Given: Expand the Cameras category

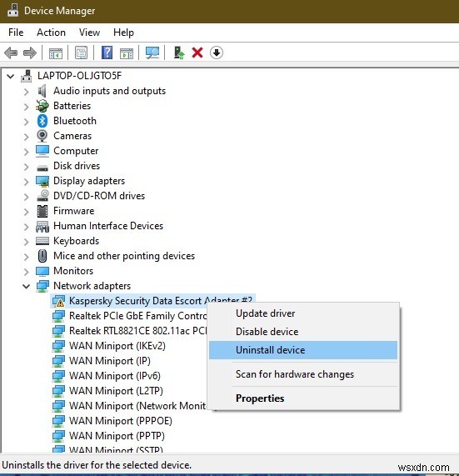Looking at the screenshot, I should click(x=27, y=137).
